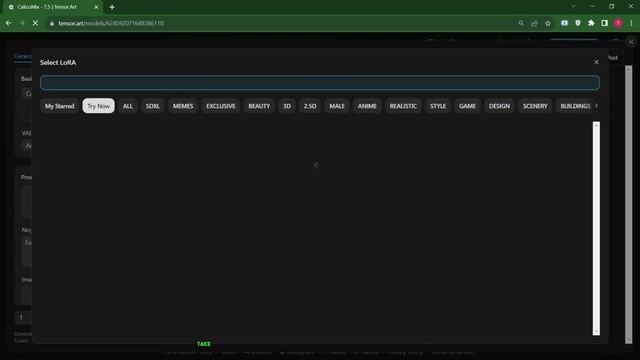Open the Extensions puzzle icon
The height and width of the screenshot is (360, 640).
click(591, 23)
